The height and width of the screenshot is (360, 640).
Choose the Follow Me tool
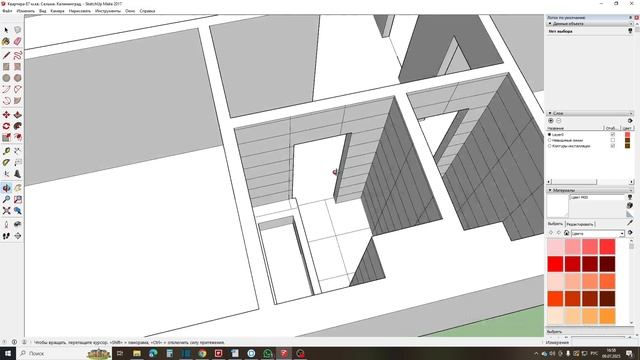click(18, 126)
